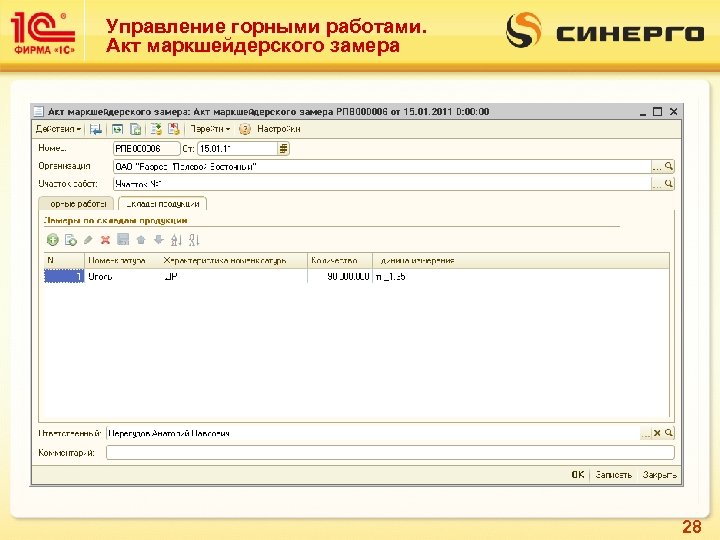Click the magnifier open icon for Организация

click(x=669, y=167)
